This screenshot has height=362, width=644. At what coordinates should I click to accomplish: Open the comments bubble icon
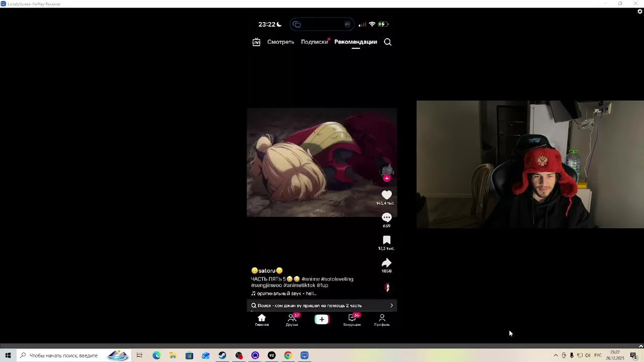click(x=386, y=217)
